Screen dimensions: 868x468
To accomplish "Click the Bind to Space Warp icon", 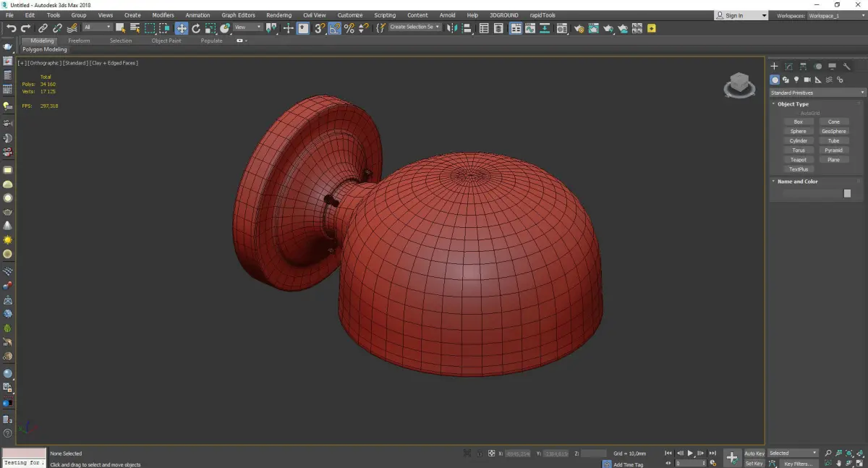I will click(x=72, y=28).
